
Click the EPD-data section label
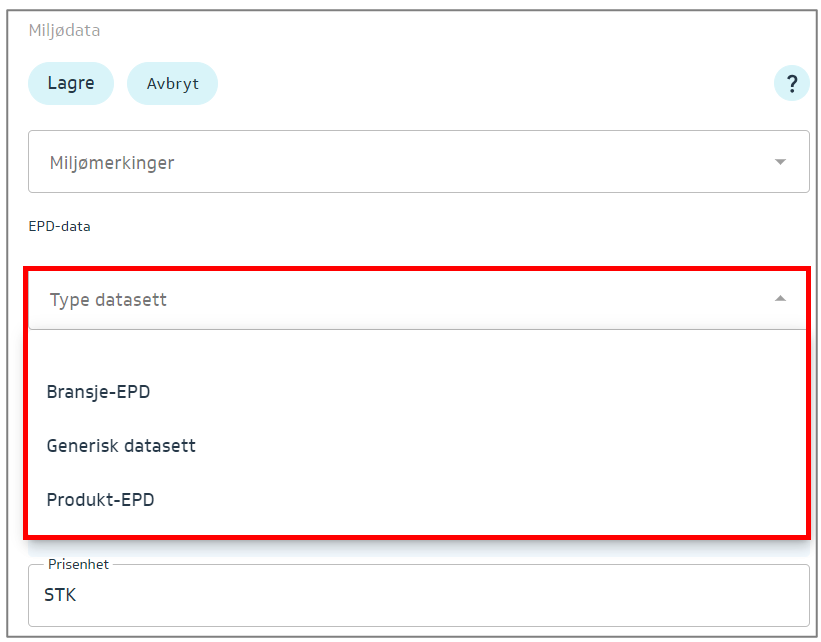(x=59, y=227)
